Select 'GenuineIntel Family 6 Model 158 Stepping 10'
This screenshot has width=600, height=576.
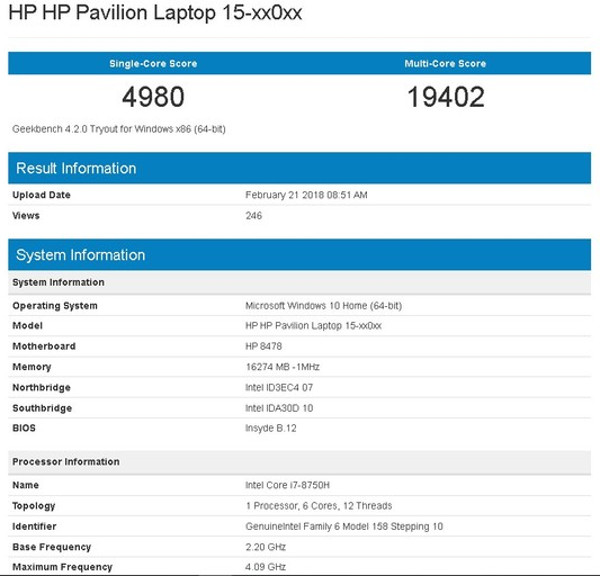click(344, 527)
